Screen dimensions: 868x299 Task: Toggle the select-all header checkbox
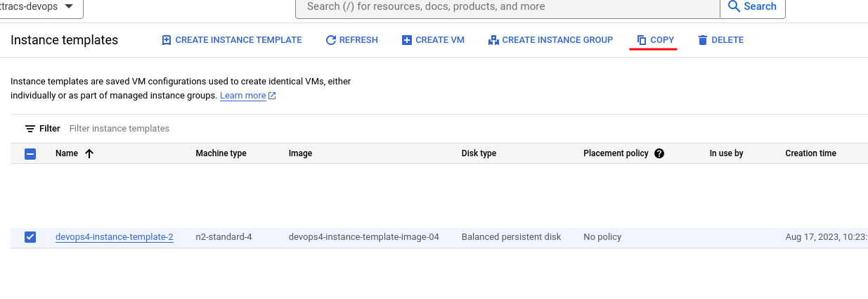pyautogui.click(x=30, y=153)
